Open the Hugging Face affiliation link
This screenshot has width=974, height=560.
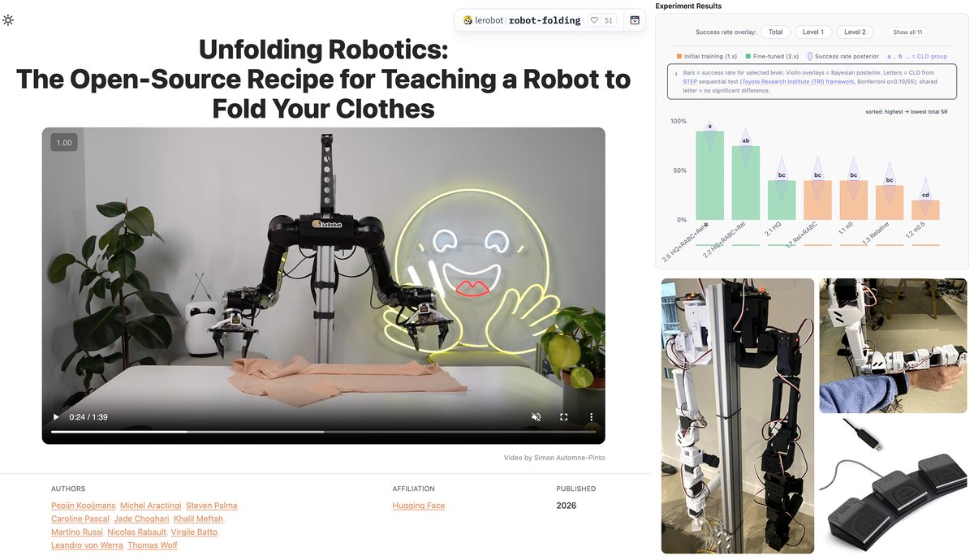pos(419,506)
